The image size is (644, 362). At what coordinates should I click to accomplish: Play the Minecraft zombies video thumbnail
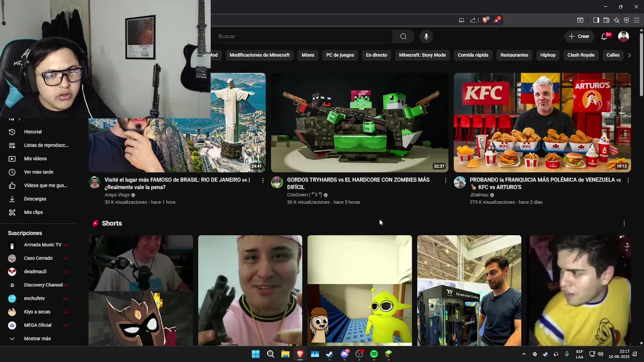click(359, 123)
